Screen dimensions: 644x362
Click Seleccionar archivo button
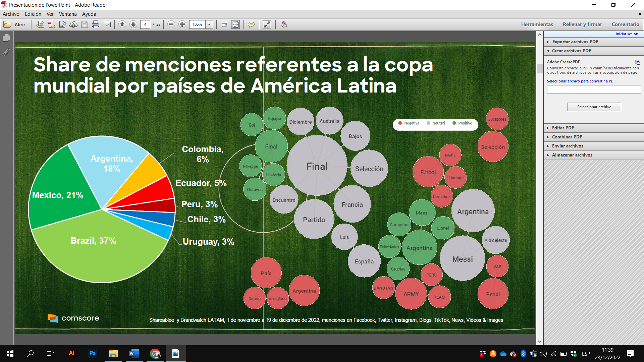[594, 107]
